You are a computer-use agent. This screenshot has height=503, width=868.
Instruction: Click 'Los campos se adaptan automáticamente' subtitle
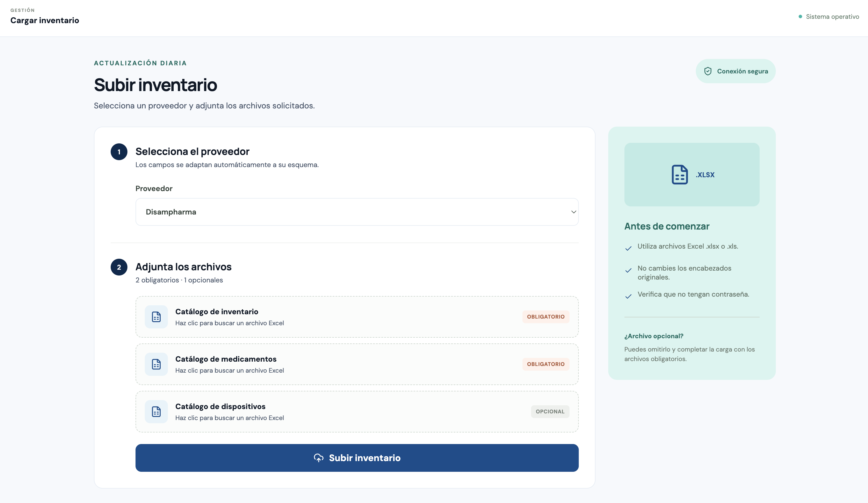(227, 165)
